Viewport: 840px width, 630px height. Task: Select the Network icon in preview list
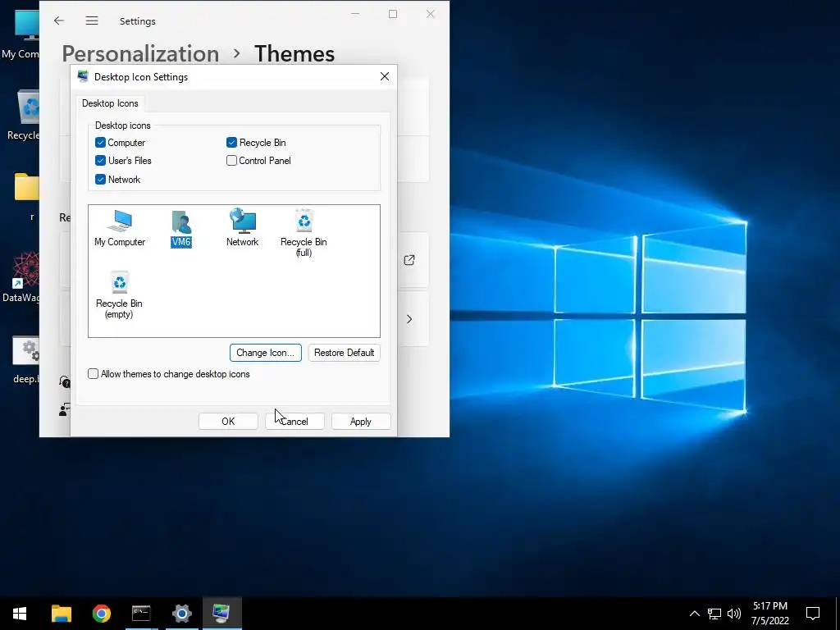coord(242,228)
